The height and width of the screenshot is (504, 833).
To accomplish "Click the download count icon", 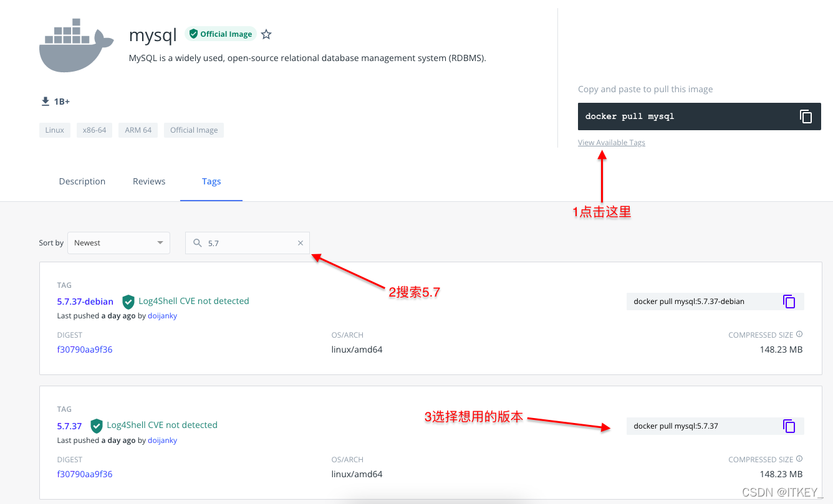I will tap(45, 101).
